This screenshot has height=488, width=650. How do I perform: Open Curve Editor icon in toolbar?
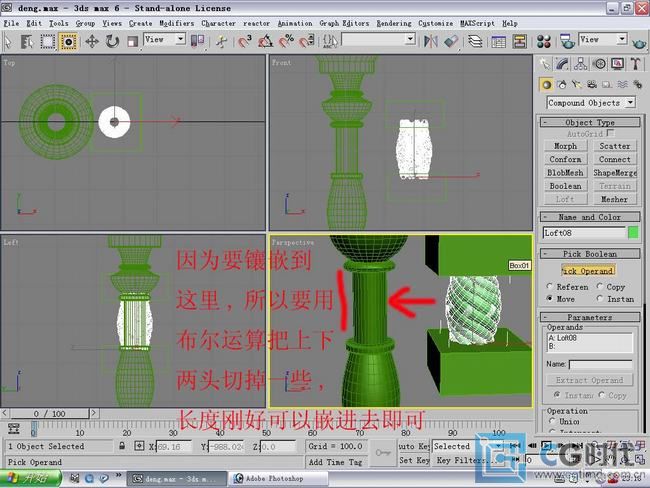click(498, 41)
